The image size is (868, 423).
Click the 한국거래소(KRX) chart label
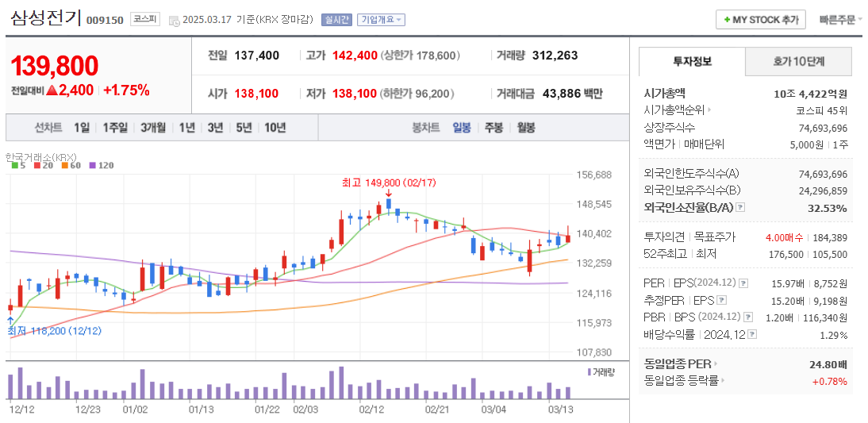point(41,156)
